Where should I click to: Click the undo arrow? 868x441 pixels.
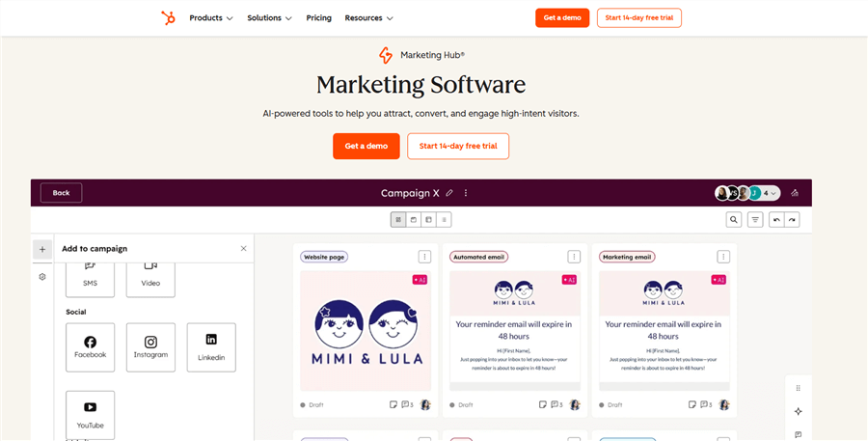tap(776, 220)
